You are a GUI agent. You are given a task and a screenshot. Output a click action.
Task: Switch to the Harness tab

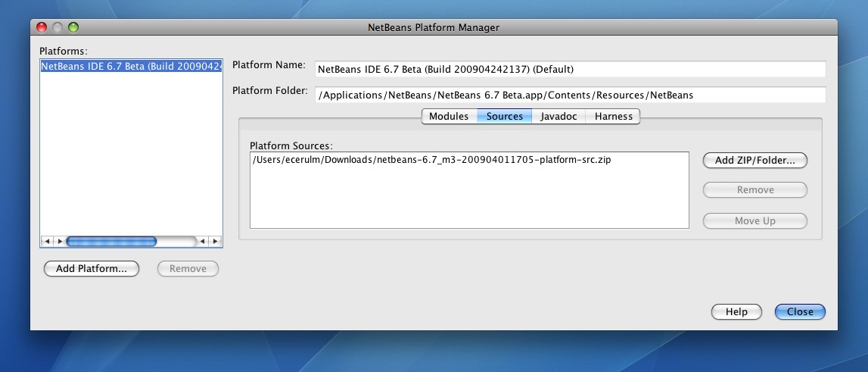(614, 117)
